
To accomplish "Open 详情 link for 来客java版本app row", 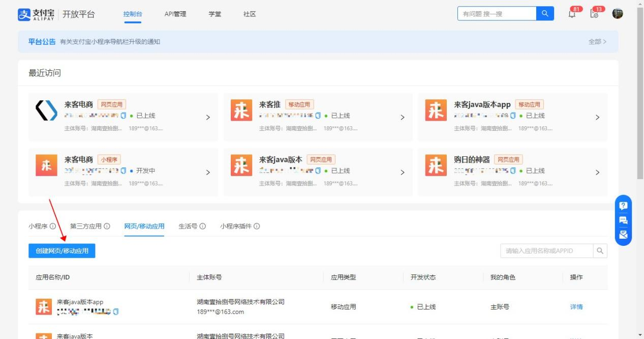I will click(576, 307).
